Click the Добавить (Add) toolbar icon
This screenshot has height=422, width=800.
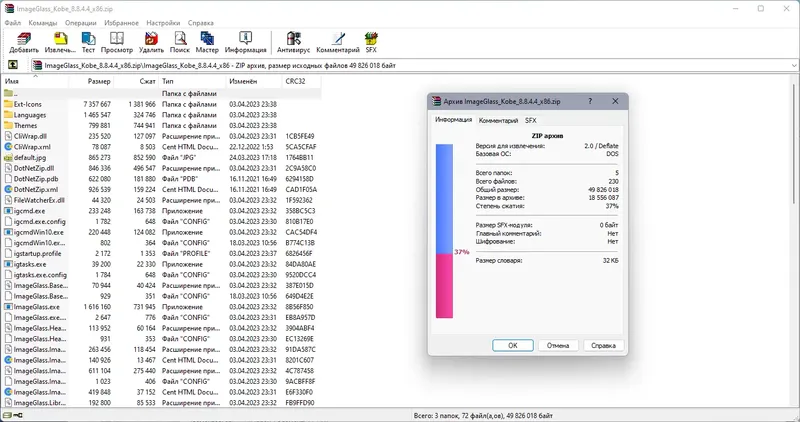point(23,39)
